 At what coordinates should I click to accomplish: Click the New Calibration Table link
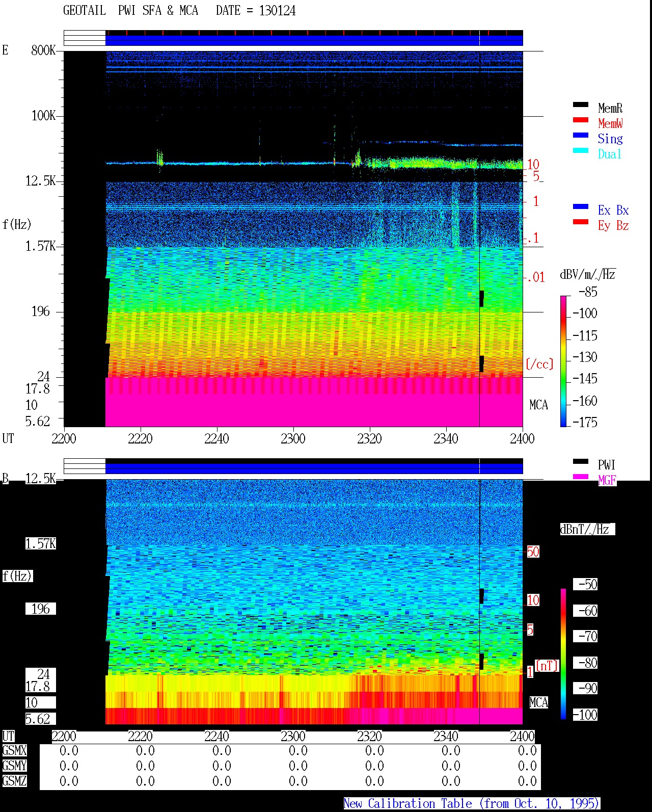(472, 804)
